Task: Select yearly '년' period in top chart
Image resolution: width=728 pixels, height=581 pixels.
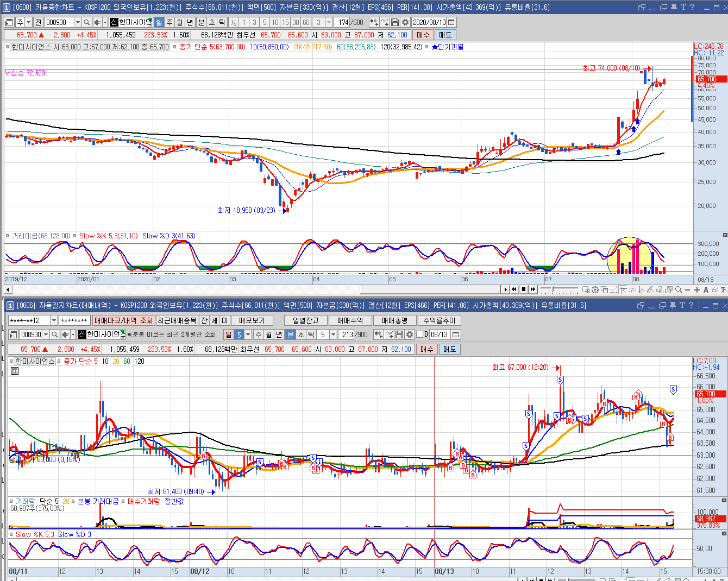Action: pyautogui.click(x=190, y=22)
